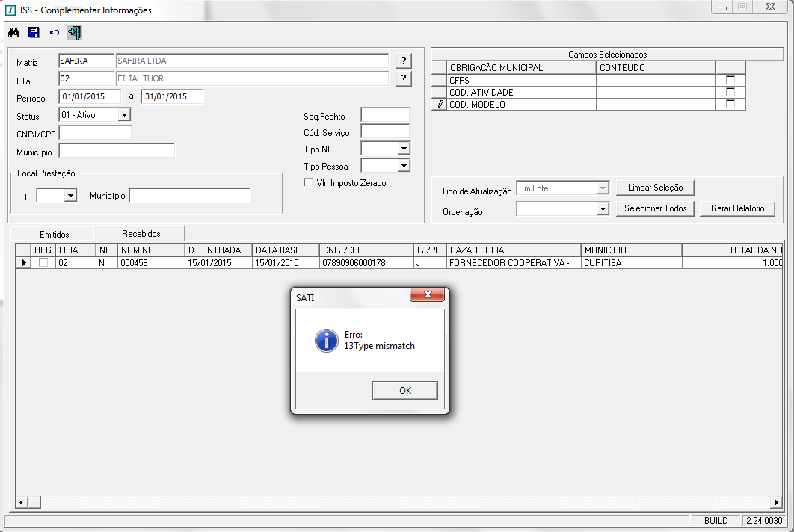
Task: Click the CONTEUDO cell for COD. ATIVIDADE
Action: click(x=656, y=92)
